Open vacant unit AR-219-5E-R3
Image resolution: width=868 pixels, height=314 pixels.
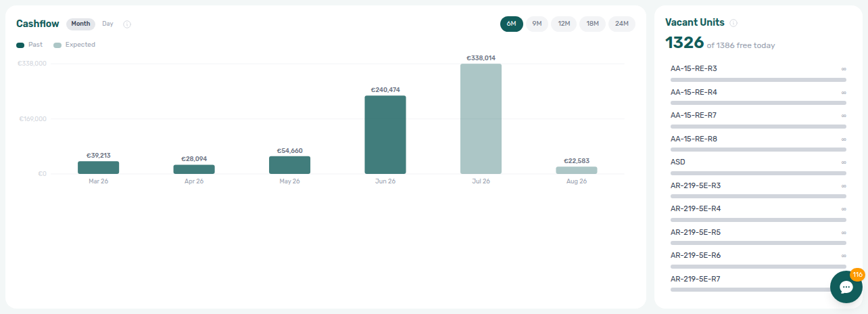[696, 185]
